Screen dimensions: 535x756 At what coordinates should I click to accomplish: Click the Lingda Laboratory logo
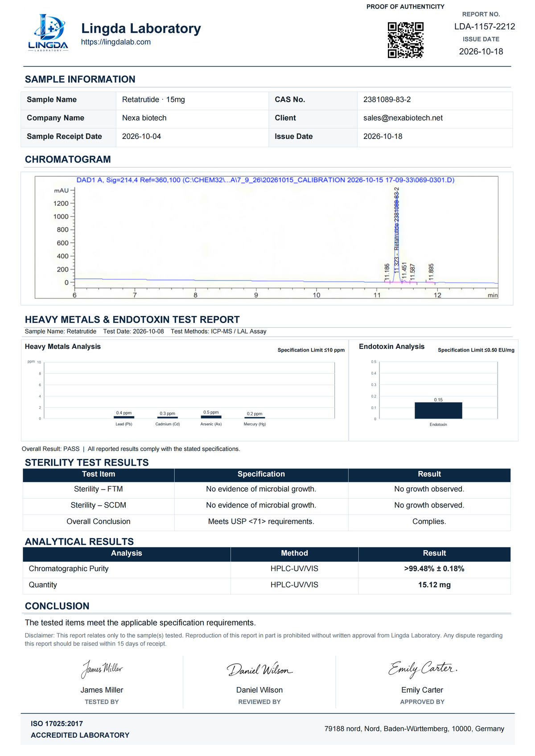48,33
